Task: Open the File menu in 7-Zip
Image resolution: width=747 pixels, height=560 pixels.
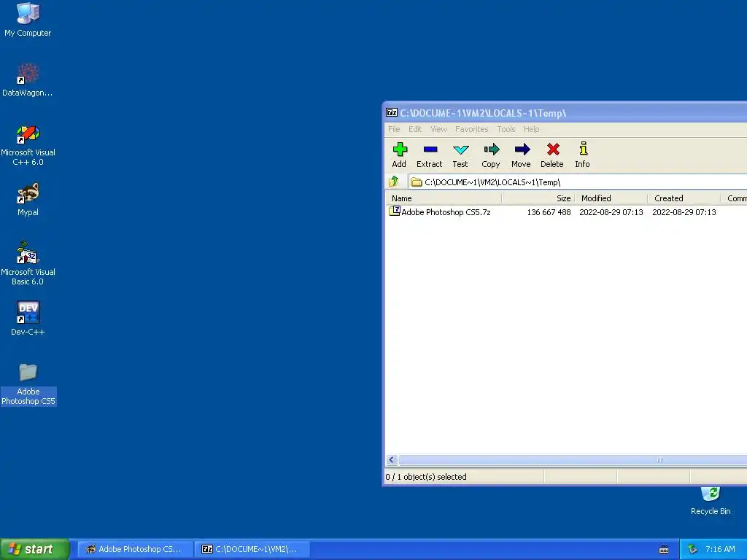Action: click(394, 129)
